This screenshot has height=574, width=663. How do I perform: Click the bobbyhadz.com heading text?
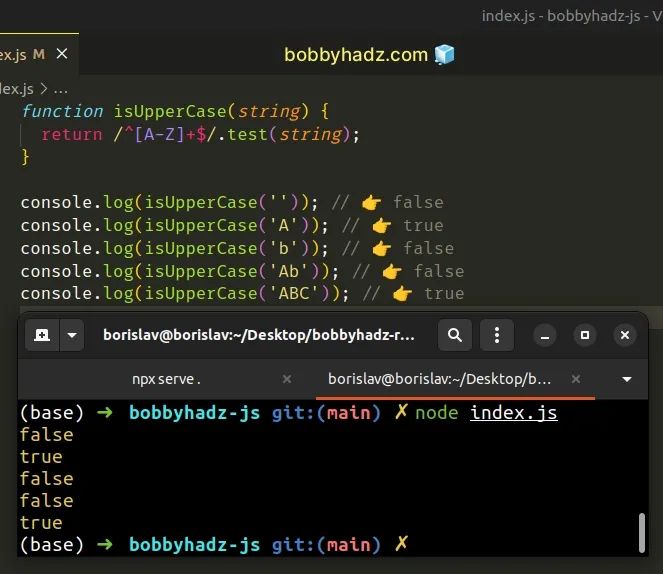356,55
